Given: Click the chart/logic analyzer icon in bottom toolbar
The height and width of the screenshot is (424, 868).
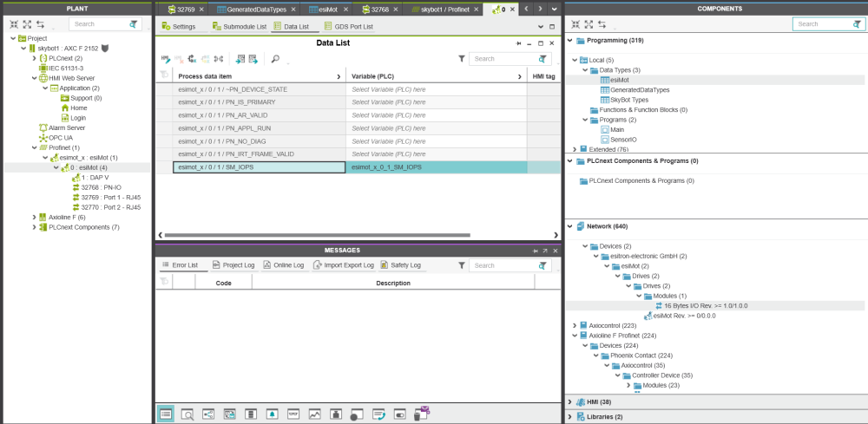Looking at the screenshot, I should [314, 414].
